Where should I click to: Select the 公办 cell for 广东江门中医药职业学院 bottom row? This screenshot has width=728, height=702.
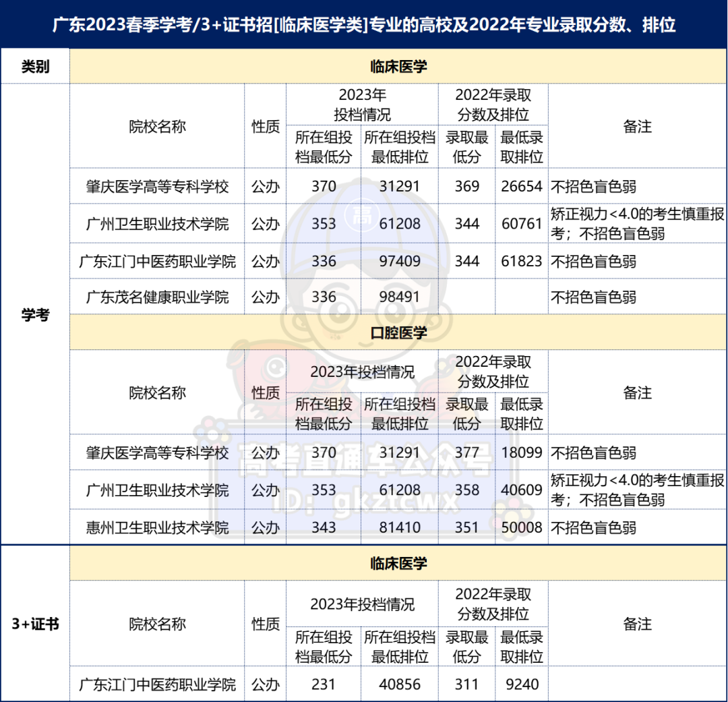pyautogui.click(x=266, y=684)
